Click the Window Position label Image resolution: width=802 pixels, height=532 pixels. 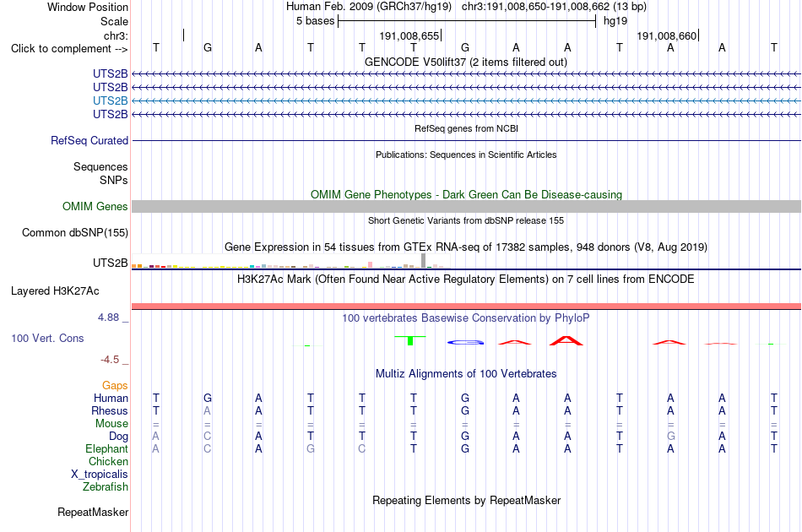(88, 7)
